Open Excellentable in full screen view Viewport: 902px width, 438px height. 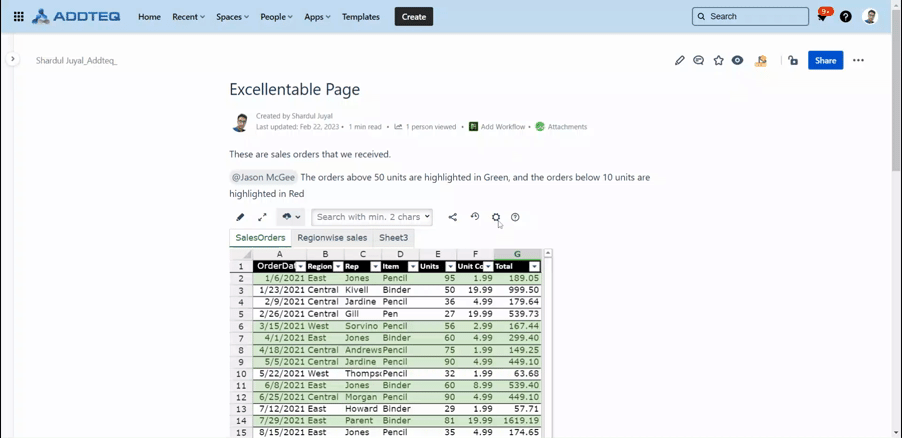[262, 217]
